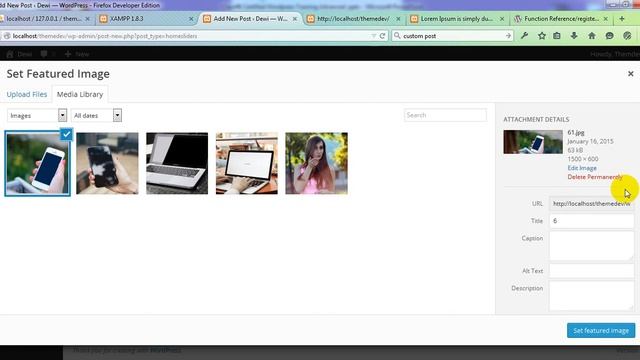Switch to the localhost phpMyAdmin browser tab
This screenshot has height=360, width=640.
pos(44,19)
